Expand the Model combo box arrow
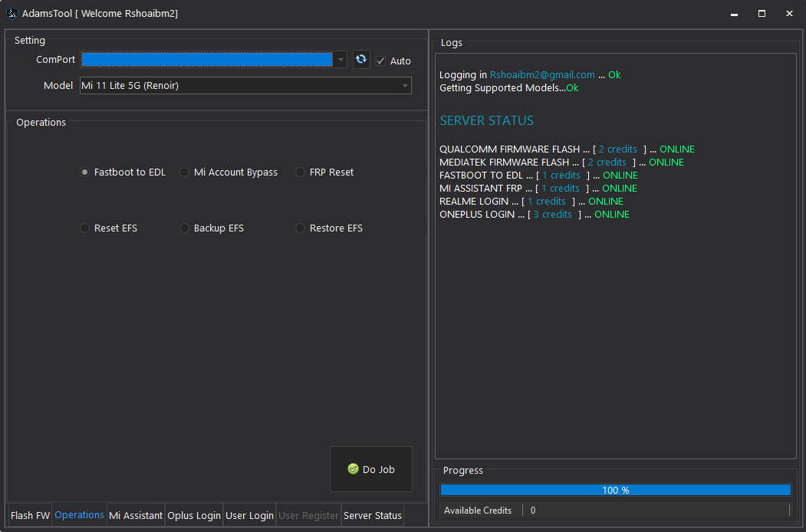 tap(405, 85)
